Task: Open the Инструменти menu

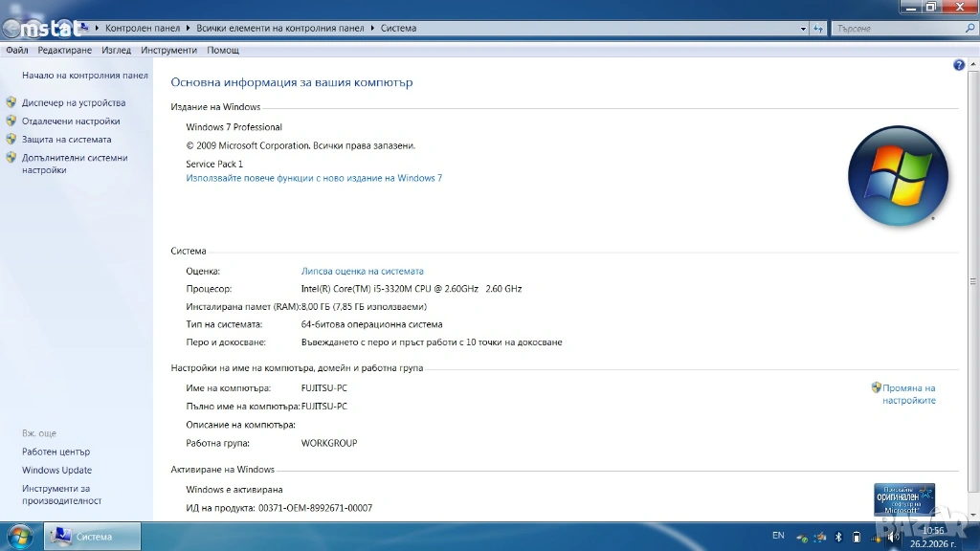Action: (x=168, y=50)
